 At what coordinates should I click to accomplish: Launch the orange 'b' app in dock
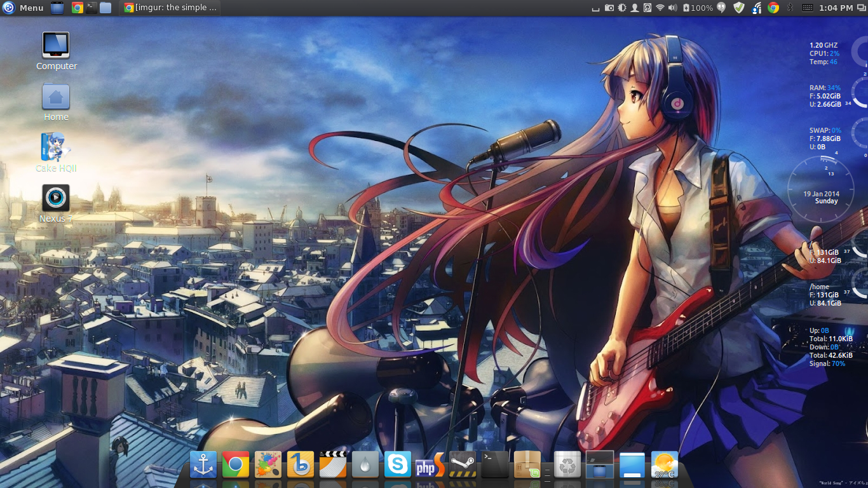pyautogui.click(x=301, y=465)
